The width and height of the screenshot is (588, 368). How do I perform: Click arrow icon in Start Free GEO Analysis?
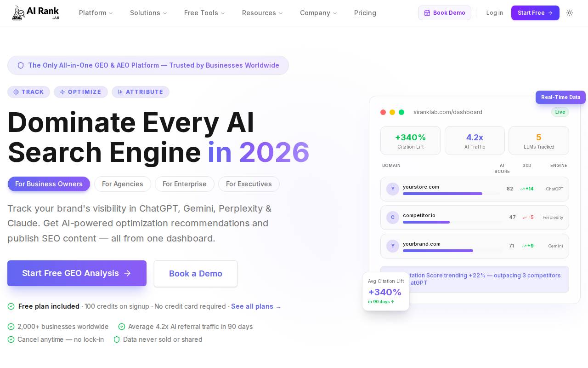click(128, 273)
